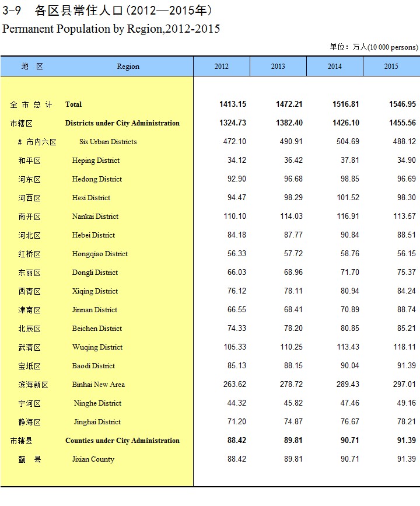This screenshot has width=420, height=506.
Task: Click Baodi District label
Action: click(x=93, y=367)
